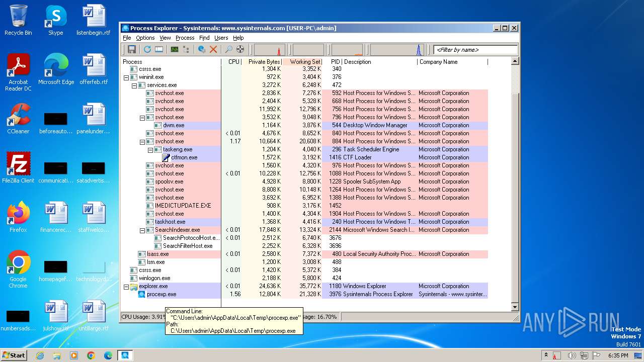The height and width of the screenshot is (362, 644).
Task: Open CCleaner desktop shortcut
Action: click(x=18, y=119)
